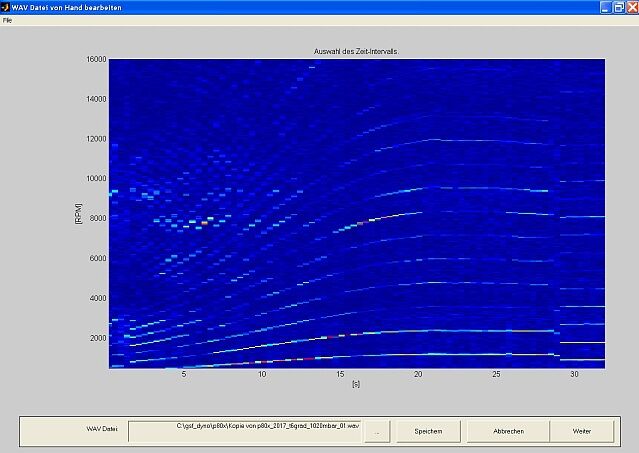Click the 30 tick label on the time axis

pyautogui.click(x=574, y=376)
